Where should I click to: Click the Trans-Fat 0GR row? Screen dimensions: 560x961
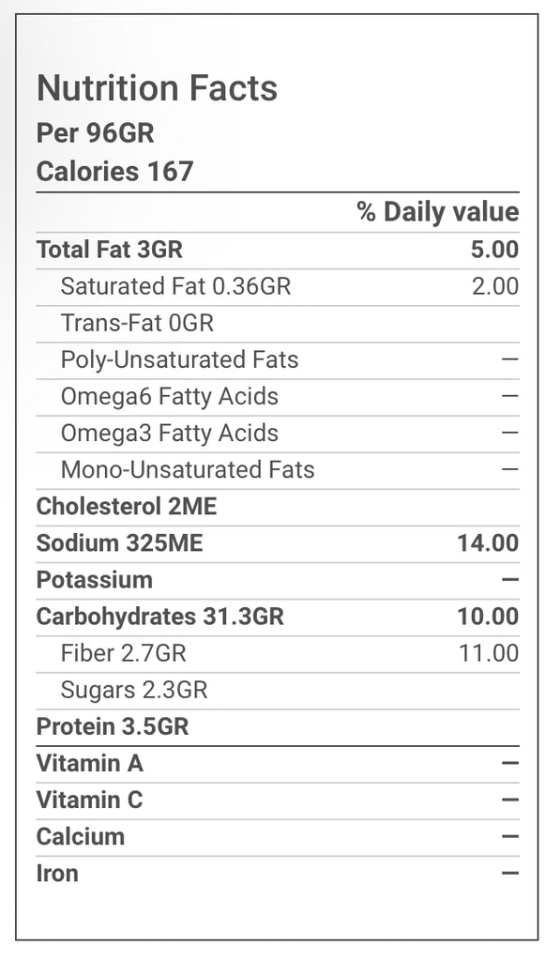(x=278, y=324)
